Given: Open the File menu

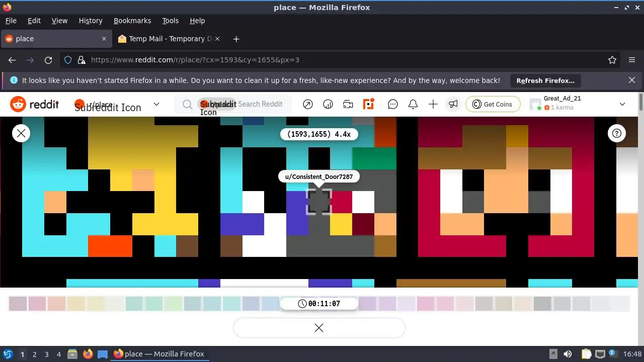Looking at the screenshot, I should click(11, 21).
